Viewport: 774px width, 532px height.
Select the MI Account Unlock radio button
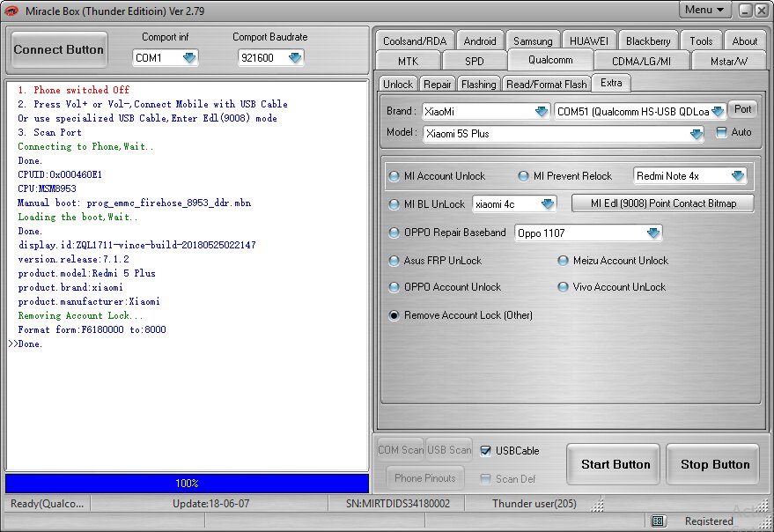[394, 176]
